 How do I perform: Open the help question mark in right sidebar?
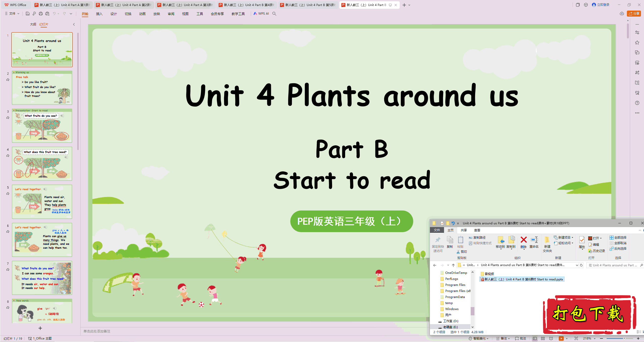637,103
